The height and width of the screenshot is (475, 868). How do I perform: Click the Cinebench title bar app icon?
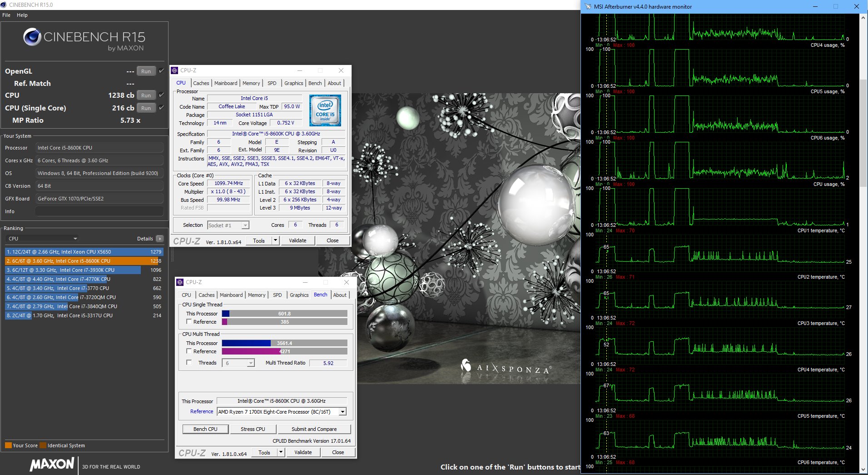[4, 5]
